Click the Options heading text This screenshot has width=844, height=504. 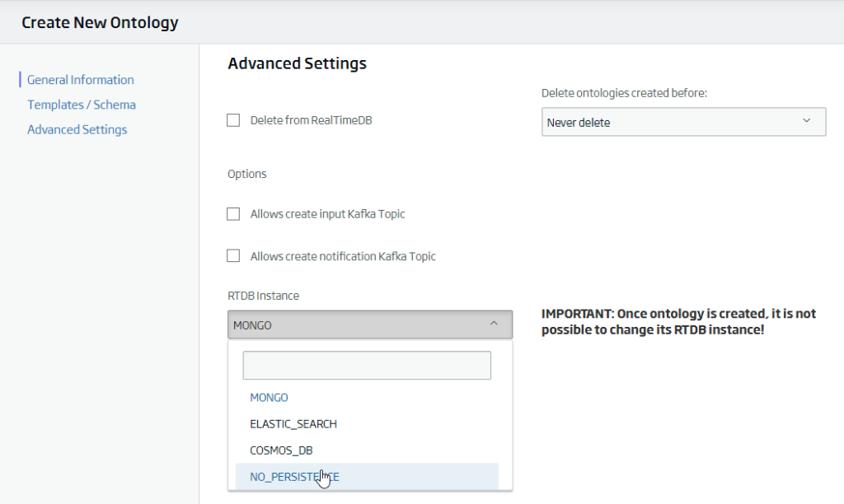(x=247, y=174)
